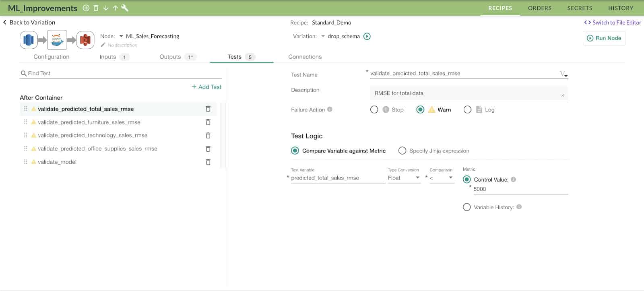
Task: Select the Log failure action
Action: [467, 110]
